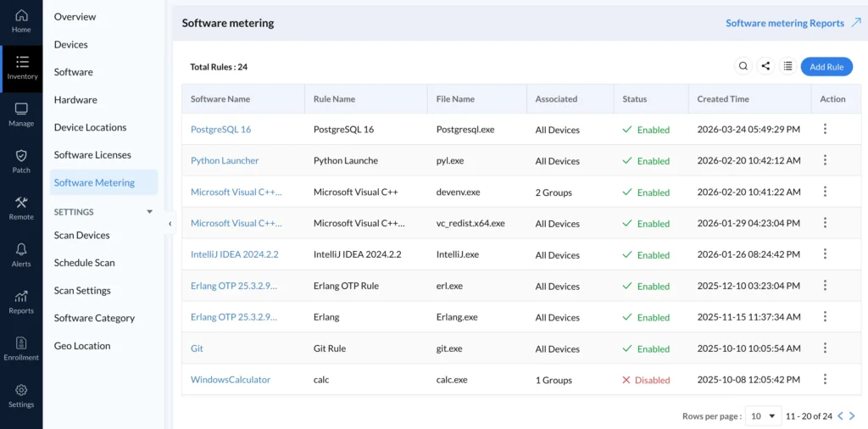This screenshot has height=429, width=868.
Task: Open IntelliJ IDEA 2024.2.2 software link
Action: click(x=235, y=254)
